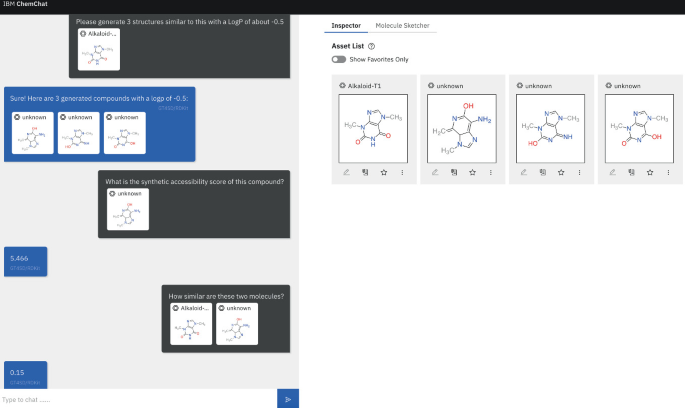
Task: Click the 'What is the synthetic accessibility score' message text
Action: 194,181
